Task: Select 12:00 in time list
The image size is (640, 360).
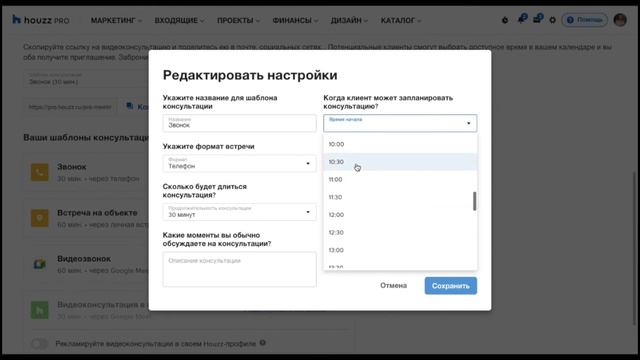Action: pos(400,215)
